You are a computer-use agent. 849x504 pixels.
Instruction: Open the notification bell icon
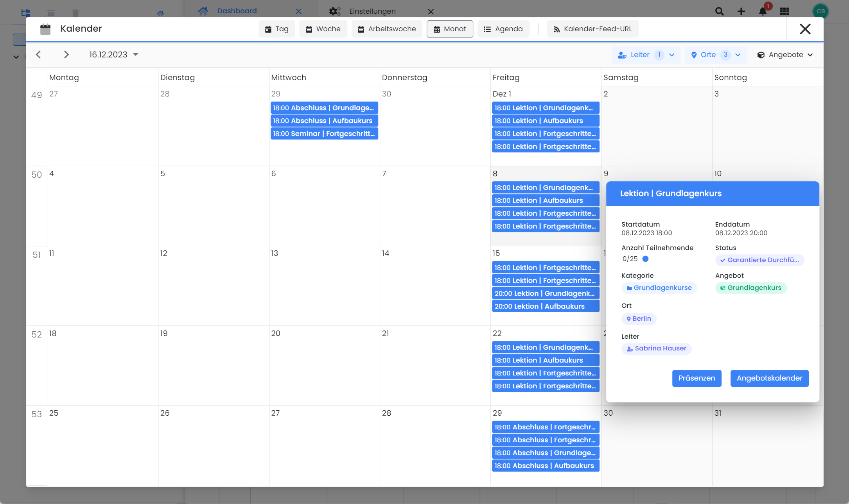(762, 11)
